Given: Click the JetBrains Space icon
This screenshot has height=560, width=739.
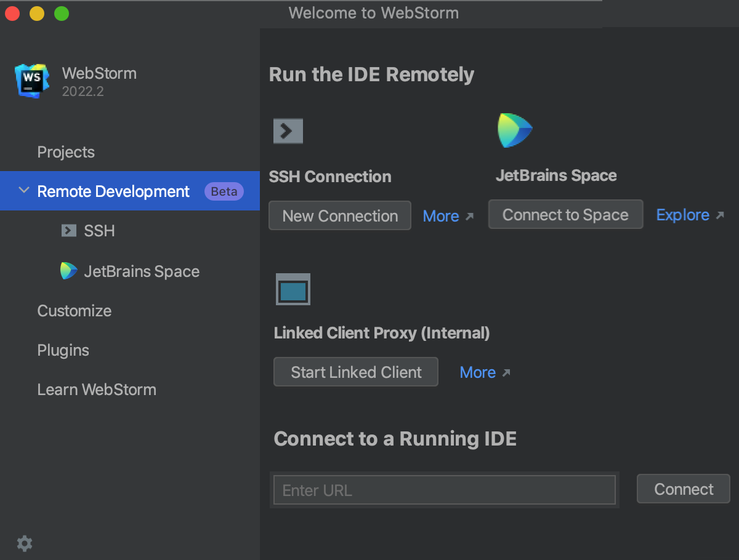Looking at the screenshot, I should [x=515, y=130].
